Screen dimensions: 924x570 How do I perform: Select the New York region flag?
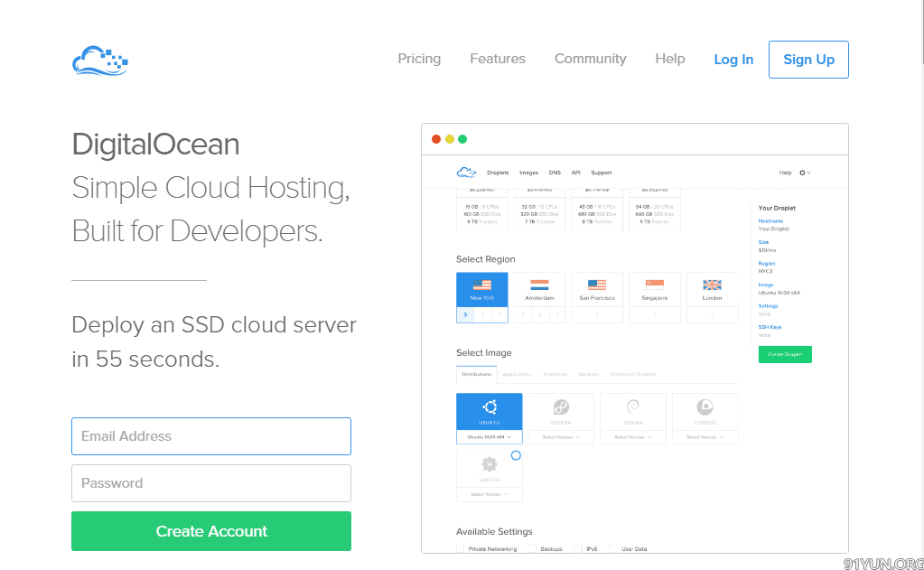pos(482,285)
